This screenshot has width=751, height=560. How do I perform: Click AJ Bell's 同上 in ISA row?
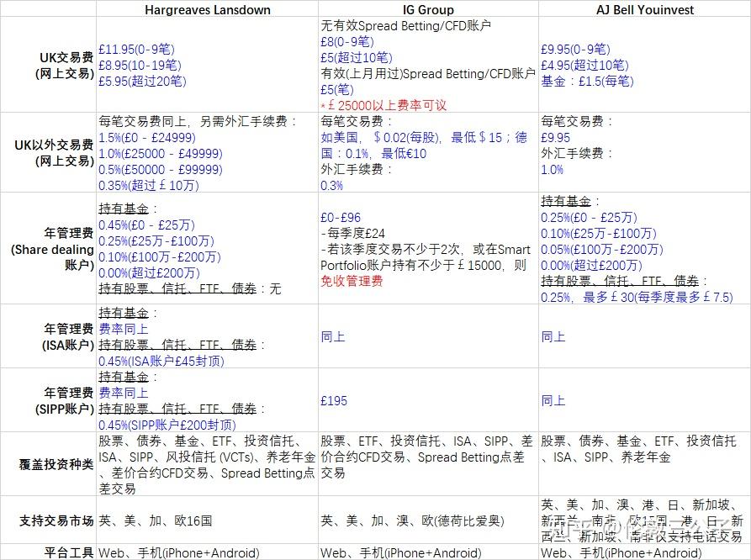pos(553,337)
